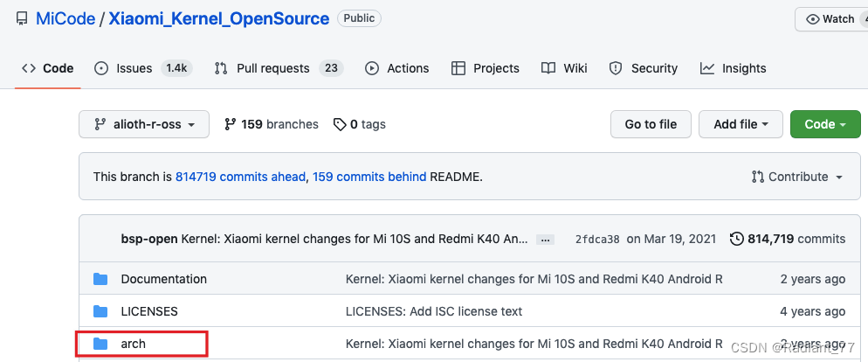
Task: Open the 814719 commits ahead link
Action: (x=240, y=177)
